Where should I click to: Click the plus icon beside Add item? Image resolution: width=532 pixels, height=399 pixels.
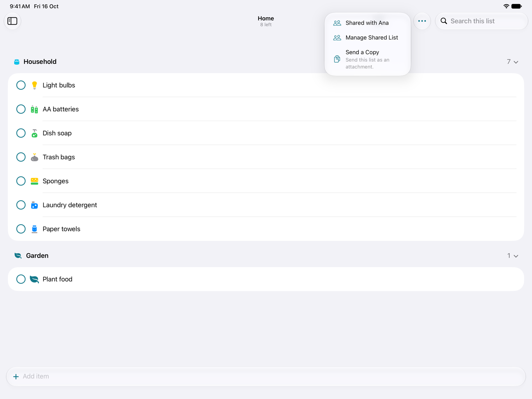(x=16, y=377)
